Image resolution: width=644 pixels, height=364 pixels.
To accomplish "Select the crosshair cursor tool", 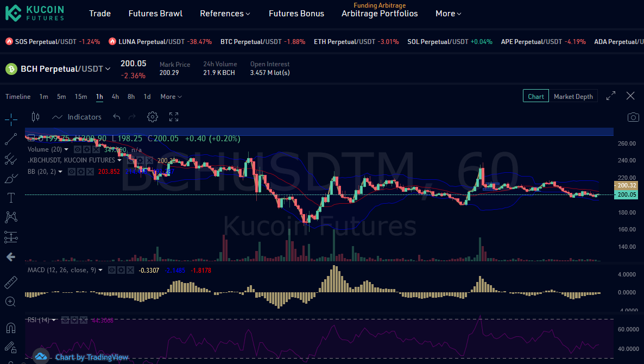I will click(11, 119).
